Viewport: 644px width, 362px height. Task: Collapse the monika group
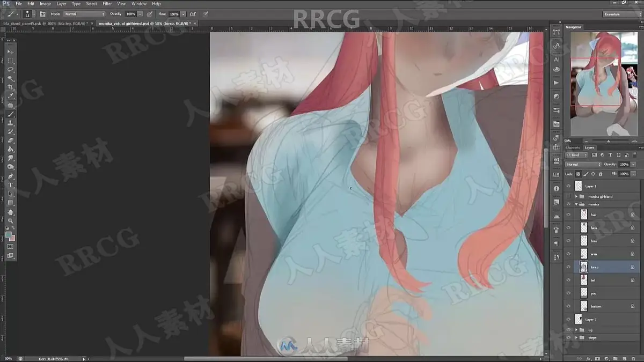click(x=576, y=204)
